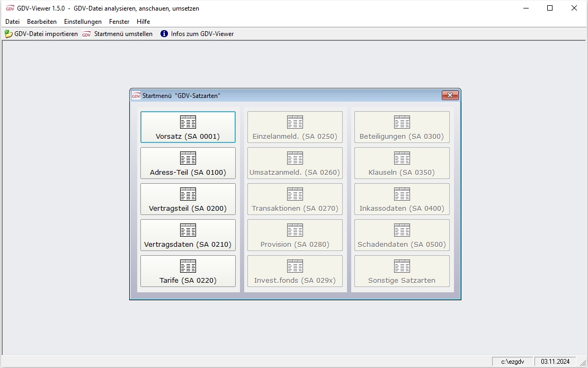Open Beteiligungen (SA 0300) records

(402, 127)
